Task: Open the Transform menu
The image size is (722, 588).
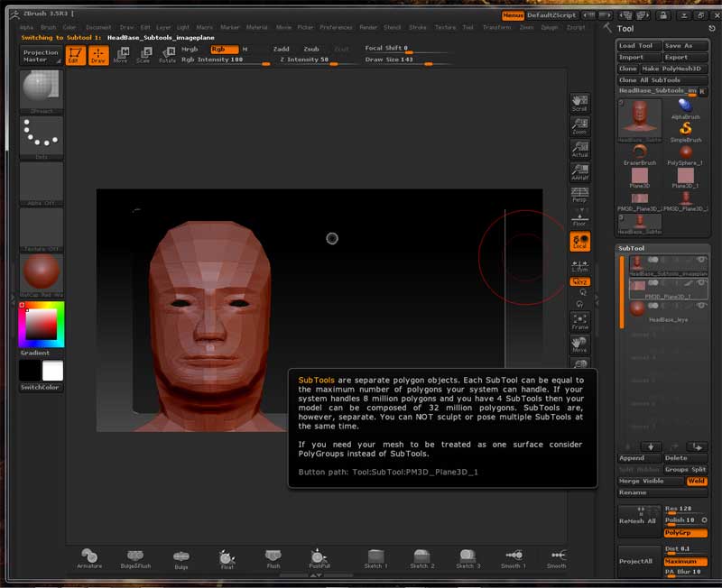Action: click(x=497, y=28)
